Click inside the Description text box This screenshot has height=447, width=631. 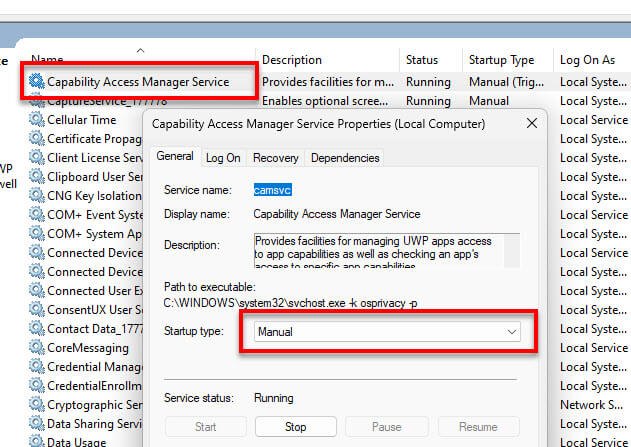[378, 250]
